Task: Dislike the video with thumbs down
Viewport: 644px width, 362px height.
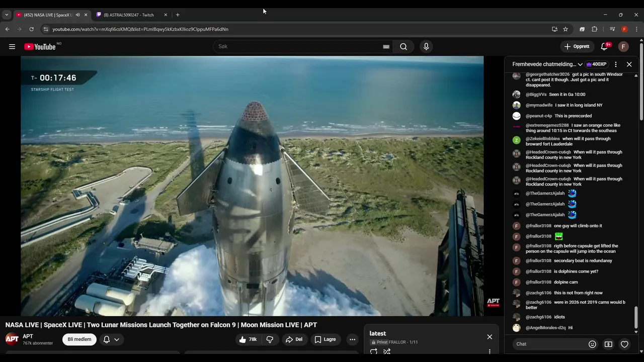Action: click(270, 339)
